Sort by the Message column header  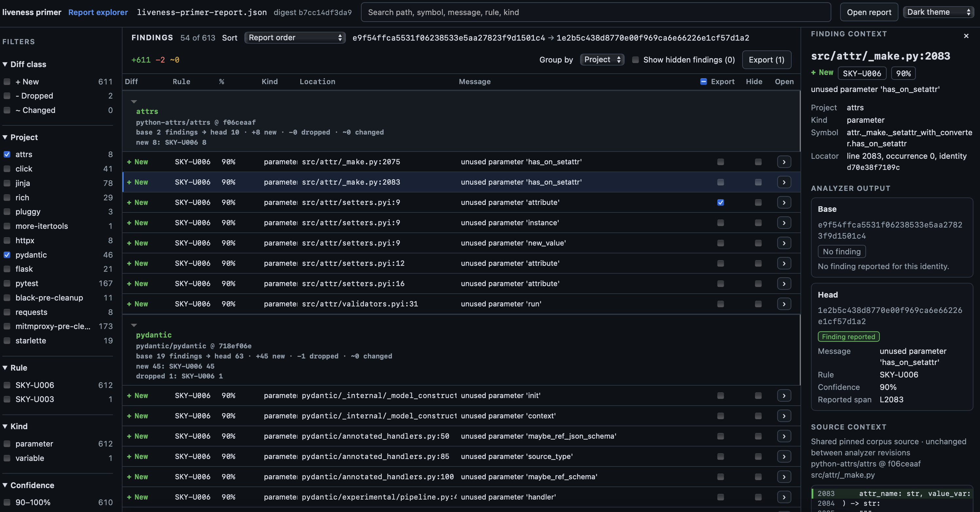pyautogui.click(x=474, y=81)
